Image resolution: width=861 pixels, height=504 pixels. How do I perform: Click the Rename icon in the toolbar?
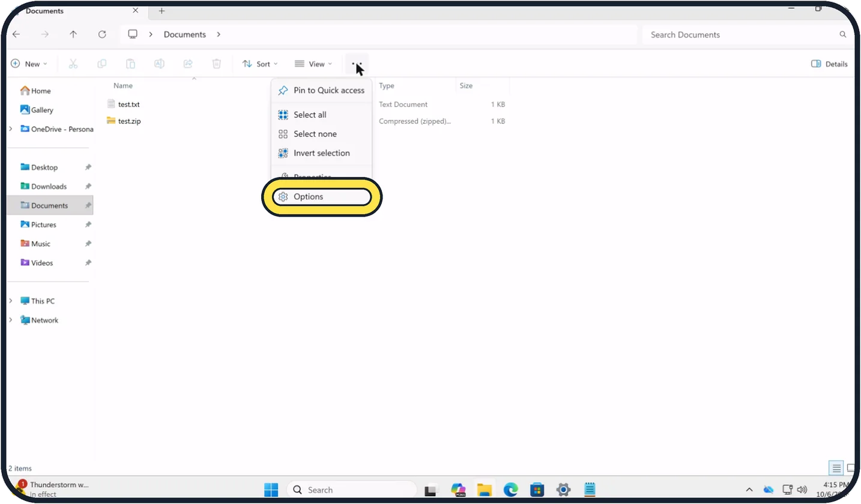click(159, 64)
